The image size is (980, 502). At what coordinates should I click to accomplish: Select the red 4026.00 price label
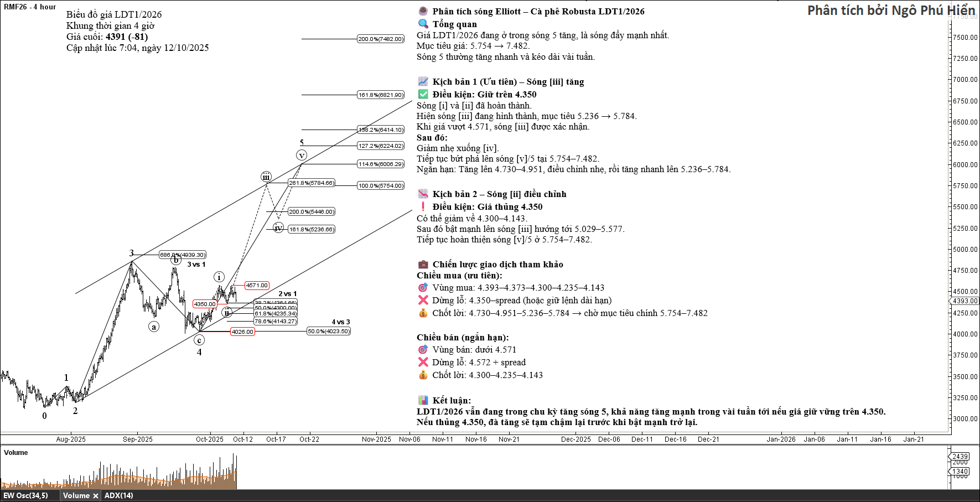coord(242,332)
